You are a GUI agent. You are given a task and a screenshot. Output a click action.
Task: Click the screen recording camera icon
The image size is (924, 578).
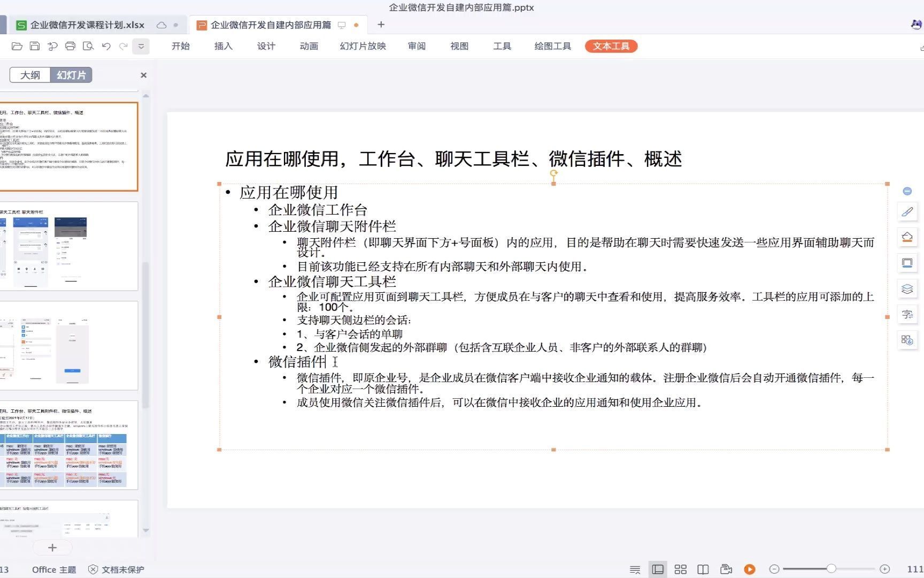[726, 569]
